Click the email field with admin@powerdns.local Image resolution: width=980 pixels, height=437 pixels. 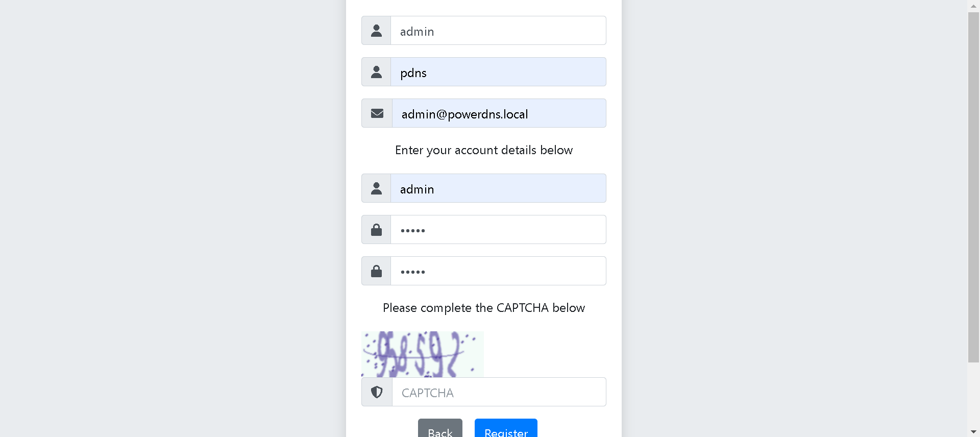(499, 113)
